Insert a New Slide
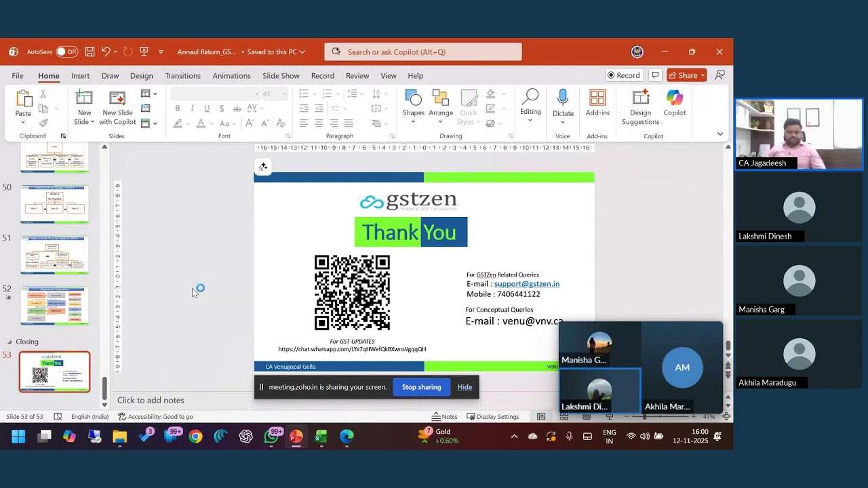 tap(84, 107)
